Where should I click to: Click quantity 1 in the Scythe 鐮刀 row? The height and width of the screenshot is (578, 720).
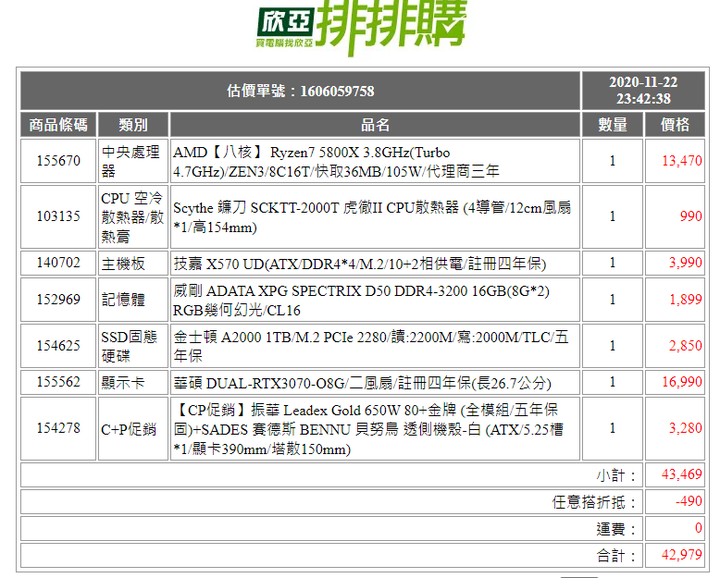tap(612, 216)
